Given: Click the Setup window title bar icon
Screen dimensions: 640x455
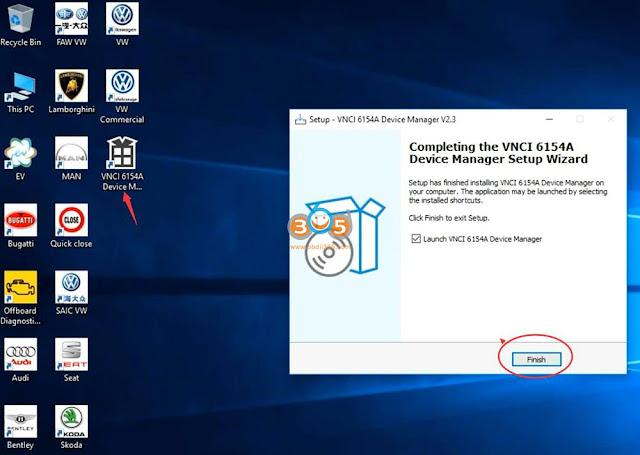Looking at the screenshot, I should 300,119.
